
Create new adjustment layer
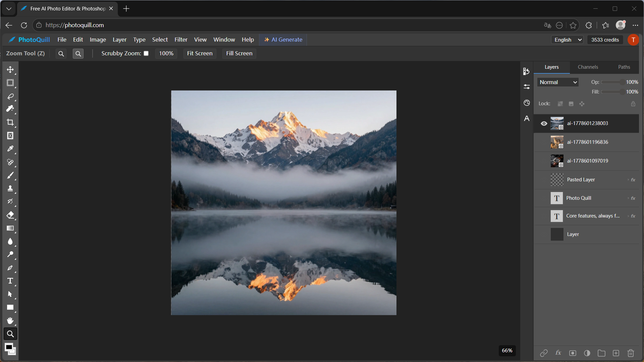587,353
